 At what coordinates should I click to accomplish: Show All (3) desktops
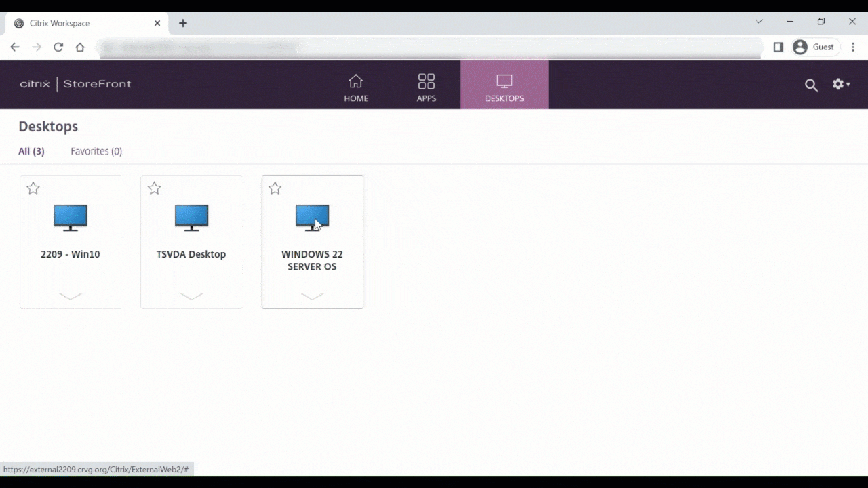click(x=31, y=151)
